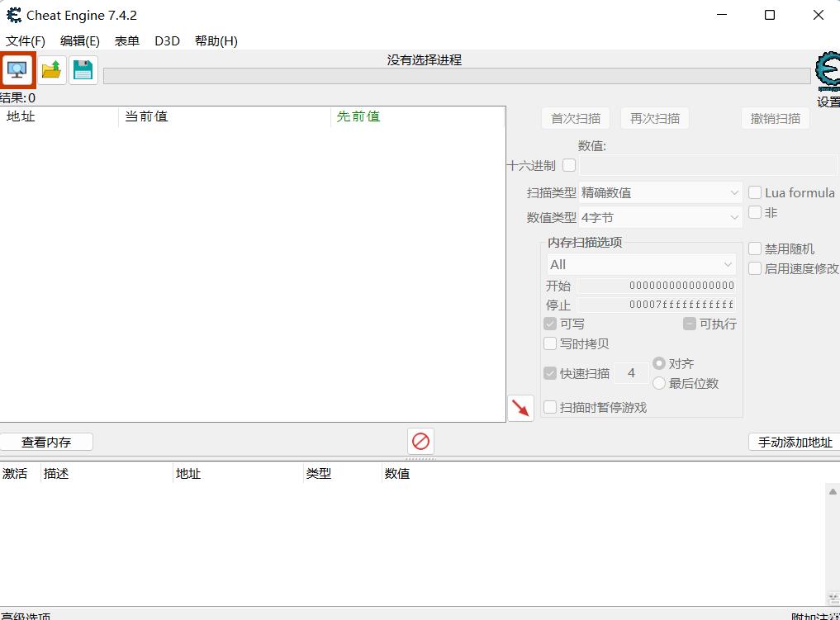Click the 结果:0 results count text
The width and height of the screenshot is (840, 620).
17,98
